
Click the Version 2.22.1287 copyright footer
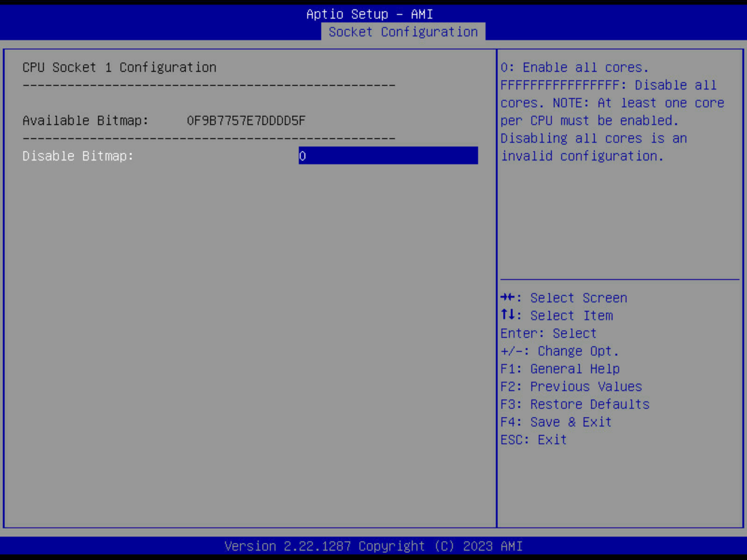point(373,546)
